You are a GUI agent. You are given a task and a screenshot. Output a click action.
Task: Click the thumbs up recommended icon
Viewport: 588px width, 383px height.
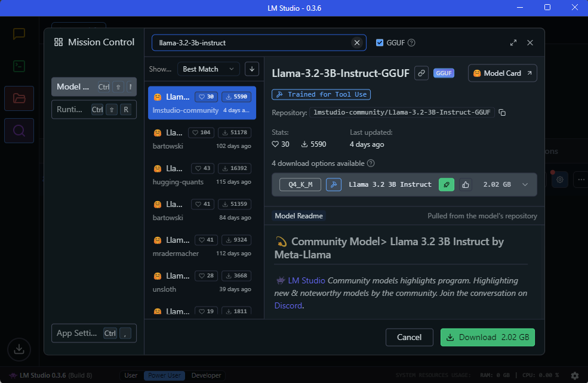(x=466, y=184)
